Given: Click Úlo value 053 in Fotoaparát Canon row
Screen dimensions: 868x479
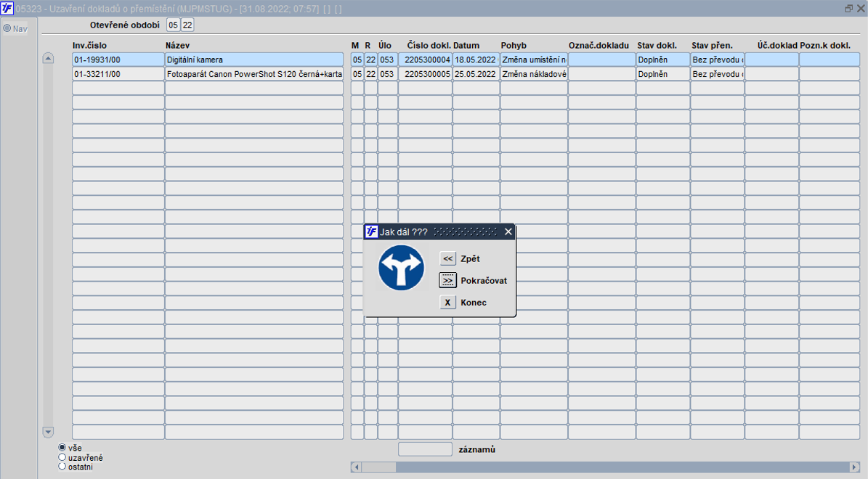Looking at the screenshot, I should [x=387, y=74].
